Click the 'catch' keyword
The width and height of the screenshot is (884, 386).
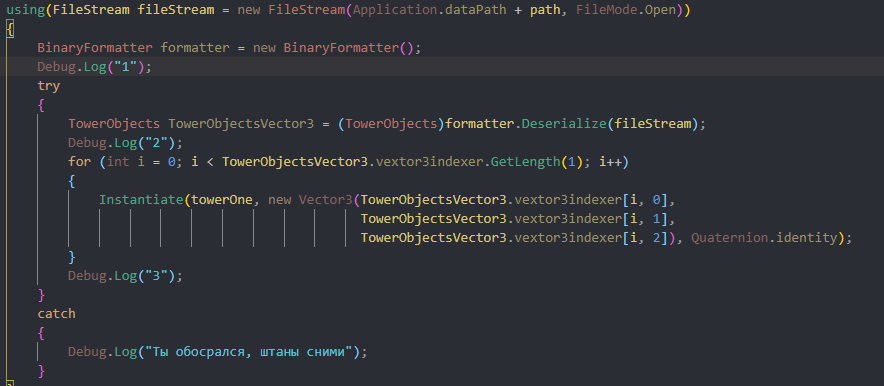pos(56,314)
